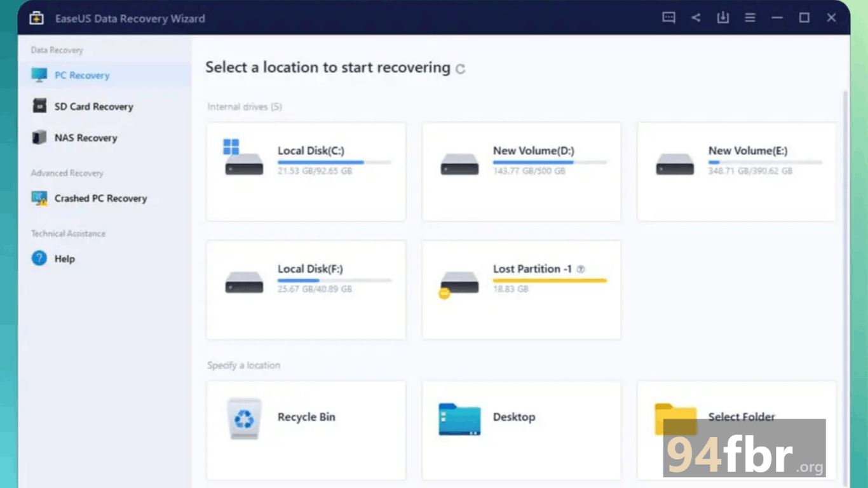Viewport: 868px width, 488px height.
Task: Click the New Volume(D:) drive icon
Action: 459,164
